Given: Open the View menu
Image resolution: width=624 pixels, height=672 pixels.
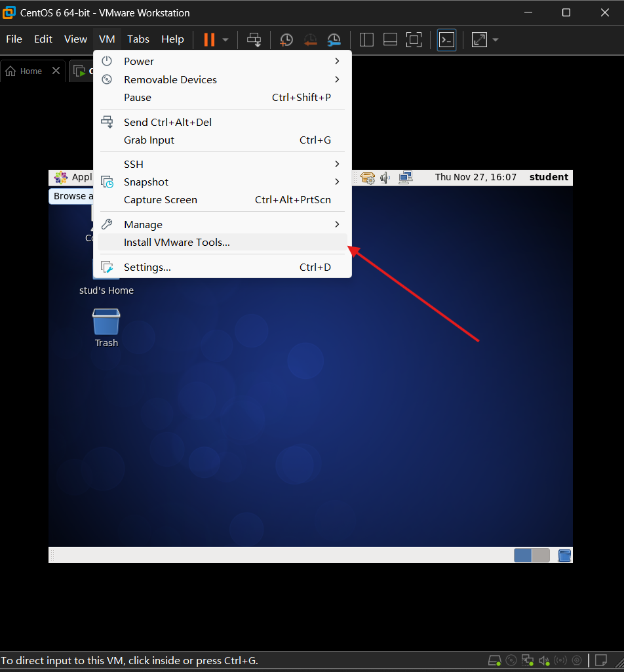Looking at the screenshot, I should click(75, 39).
